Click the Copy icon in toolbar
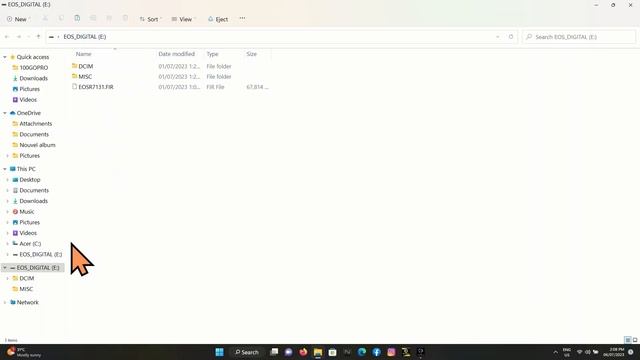The image size is (640, 360). [61, 19]
